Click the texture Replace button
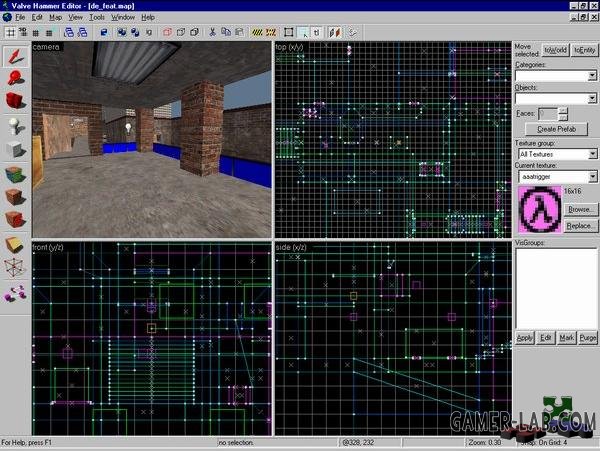This screenshot has height=451, width=600. (x=581, y=226)
